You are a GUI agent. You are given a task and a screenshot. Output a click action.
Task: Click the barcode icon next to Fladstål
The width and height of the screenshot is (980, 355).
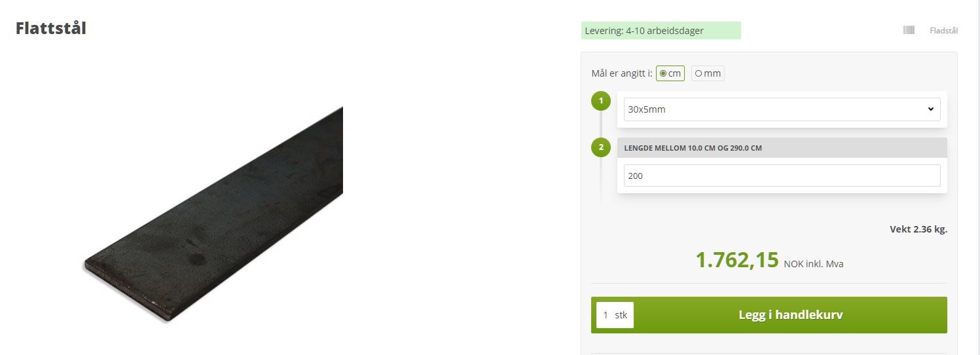[909, 30]
